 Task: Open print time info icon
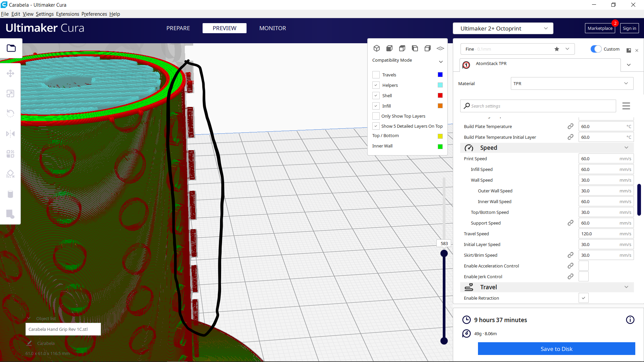pos(630,320)
